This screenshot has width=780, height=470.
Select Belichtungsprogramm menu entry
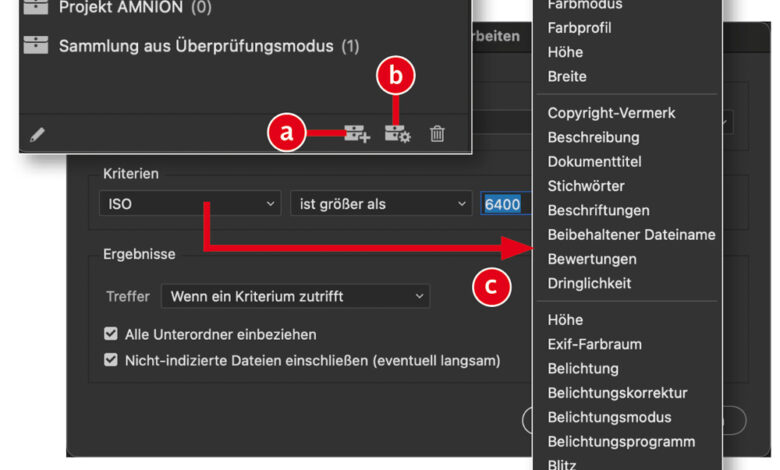pyautogui.click(x=621, y=442)
